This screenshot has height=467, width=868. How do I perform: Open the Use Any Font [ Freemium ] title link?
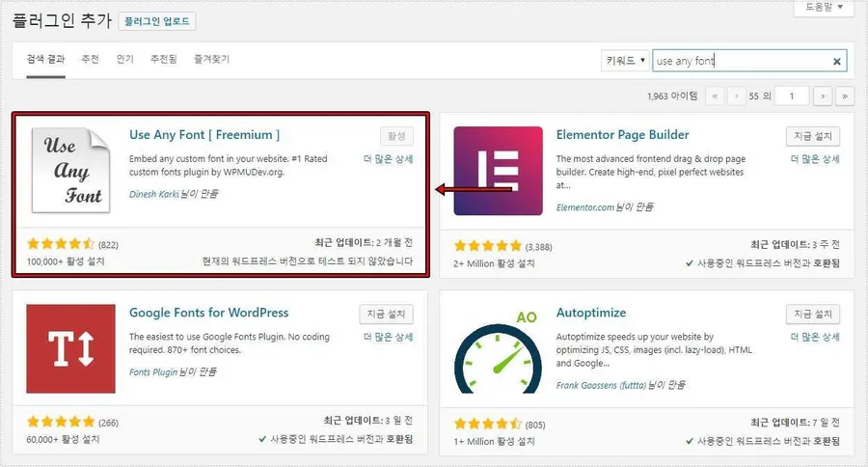204,135
